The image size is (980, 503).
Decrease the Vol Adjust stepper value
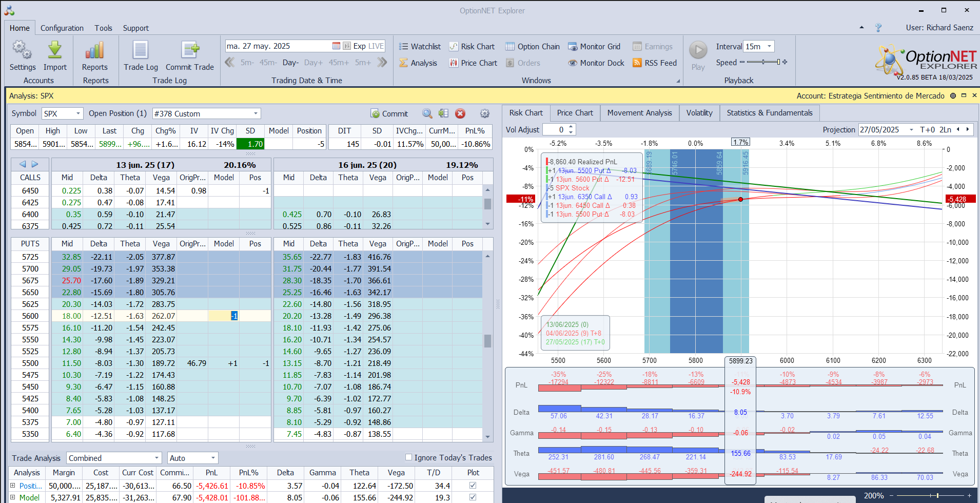(571, 132)
